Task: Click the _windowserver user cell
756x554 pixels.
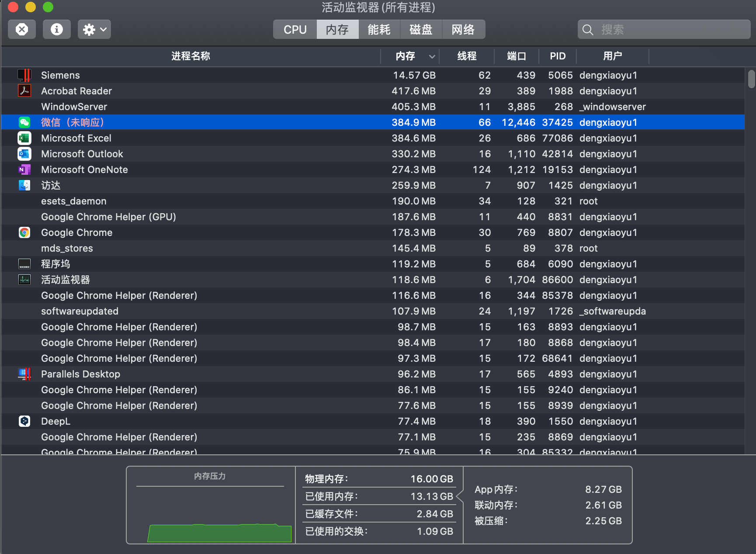Action: [613, 107]
